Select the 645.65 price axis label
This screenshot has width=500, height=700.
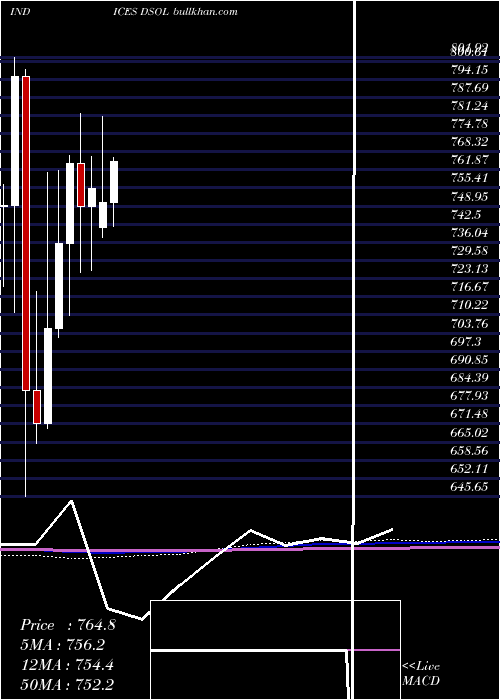click(x=470, y=486)
